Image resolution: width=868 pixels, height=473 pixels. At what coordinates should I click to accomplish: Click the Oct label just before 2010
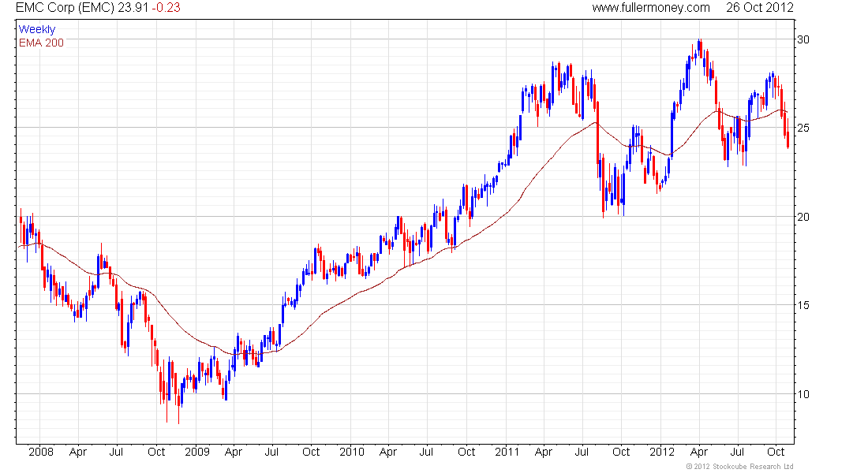(x=311, y=452)
